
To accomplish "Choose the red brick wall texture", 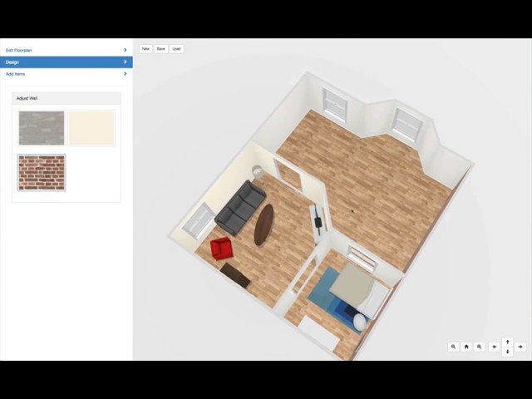I will tap(42, 173).
